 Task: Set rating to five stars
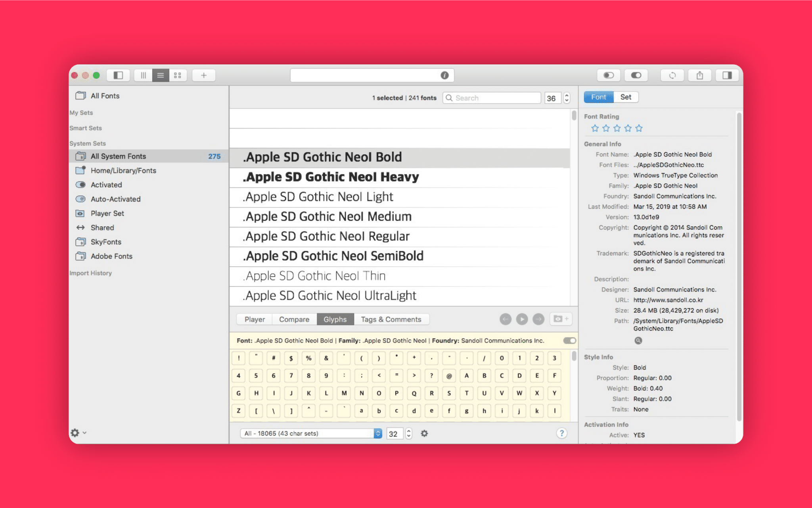pos(639,128)
